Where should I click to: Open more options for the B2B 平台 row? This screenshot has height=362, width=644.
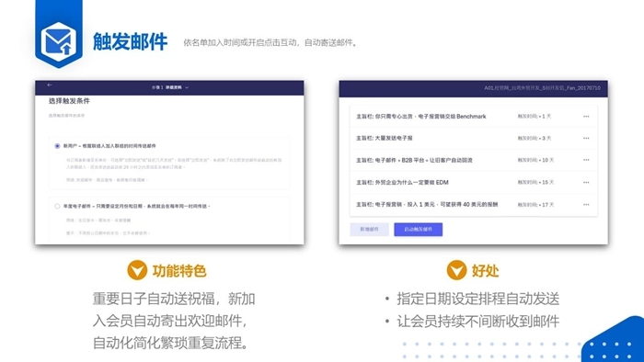click(586, 160)
